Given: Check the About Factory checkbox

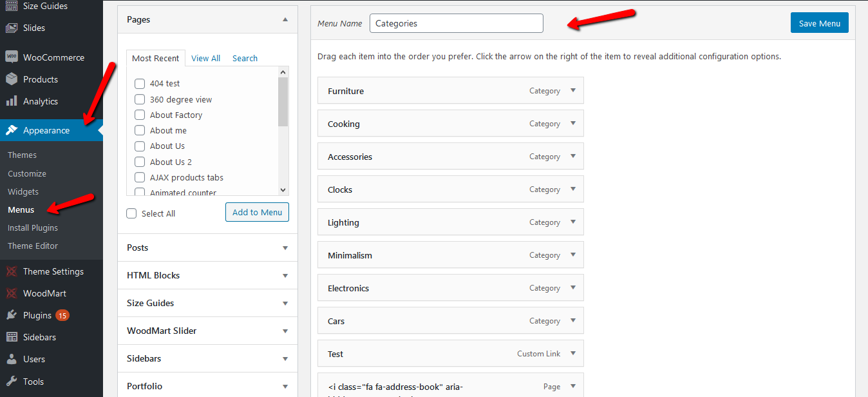Looking at the screenshot, I should (139, 115).
